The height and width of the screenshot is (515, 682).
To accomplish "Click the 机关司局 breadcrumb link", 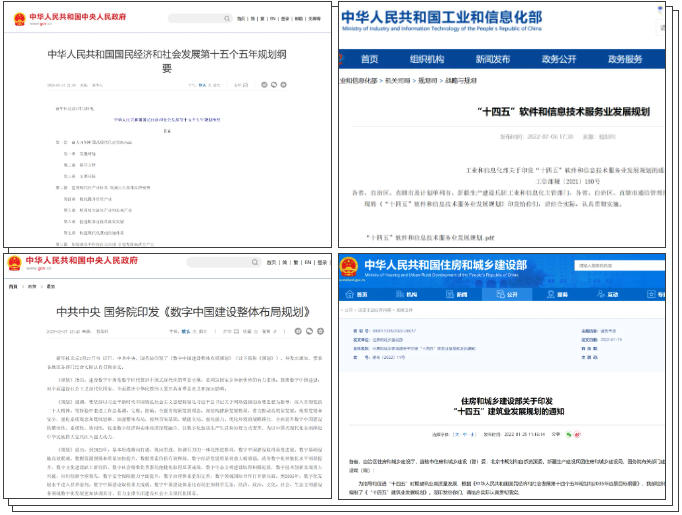I will pyautogui.click(x=397, y=79).
